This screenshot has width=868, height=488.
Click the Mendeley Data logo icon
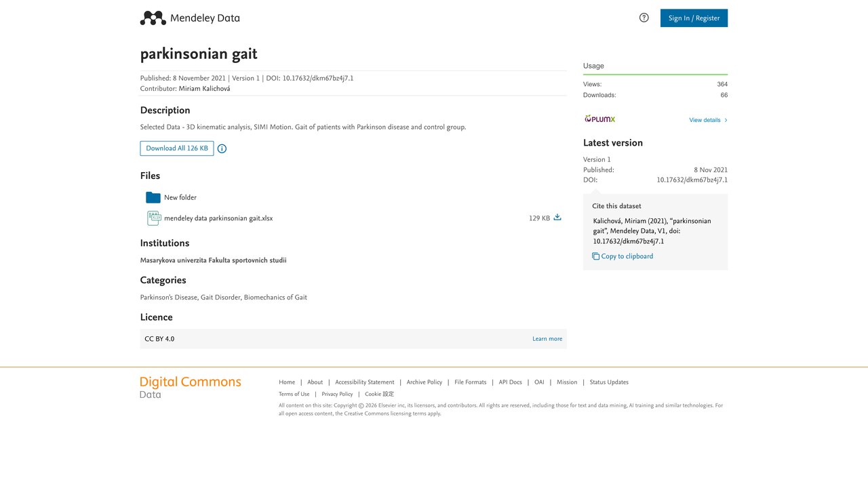click(x=153, y=18)
